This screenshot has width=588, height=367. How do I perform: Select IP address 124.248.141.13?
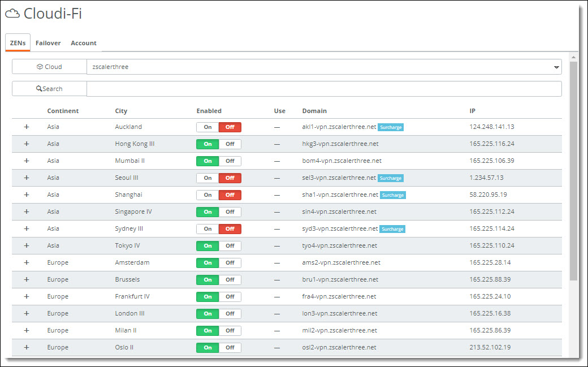(492, 127)
